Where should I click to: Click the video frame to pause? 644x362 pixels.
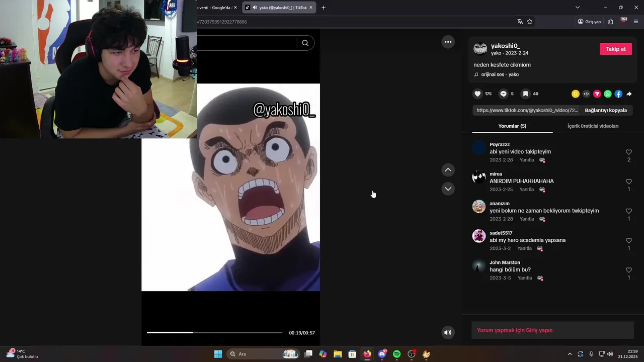[x=230, y=187]
